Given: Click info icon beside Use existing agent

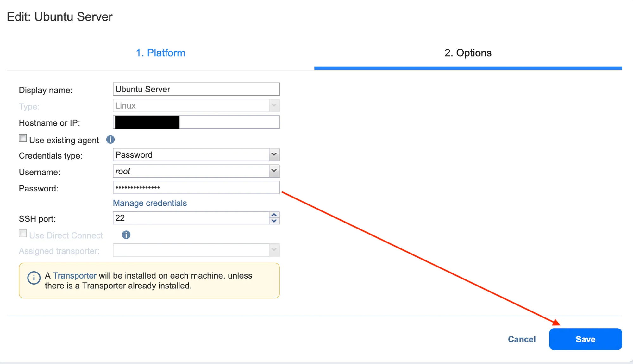Looking at the screenshot, I should tap(110, 140).
